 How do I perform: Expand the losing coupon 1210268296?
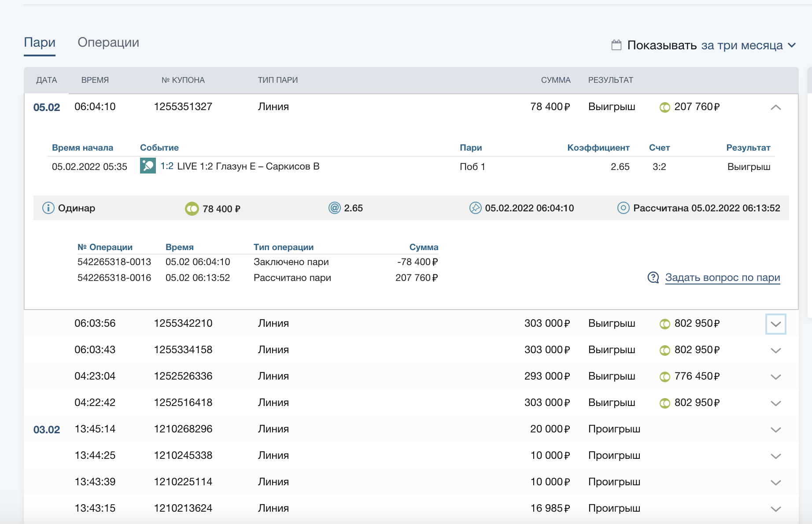tap(775, 430)
